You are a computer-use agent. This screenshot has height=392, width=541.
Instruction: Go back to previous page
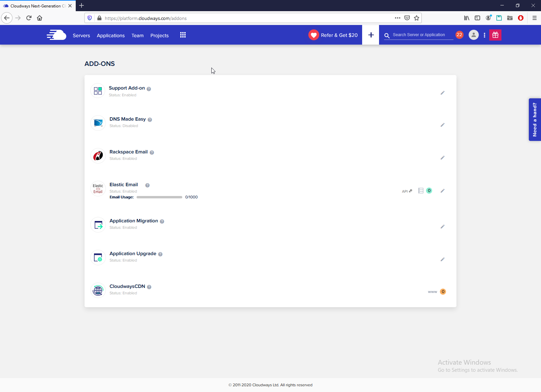coord(7,18)
